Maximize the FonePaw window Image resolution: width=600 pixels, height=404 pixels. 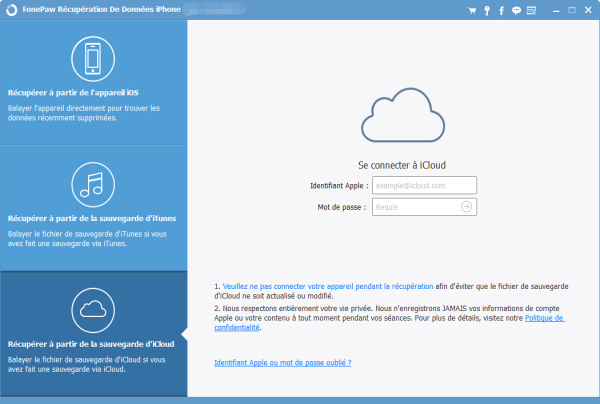click(x=572, y=10)
